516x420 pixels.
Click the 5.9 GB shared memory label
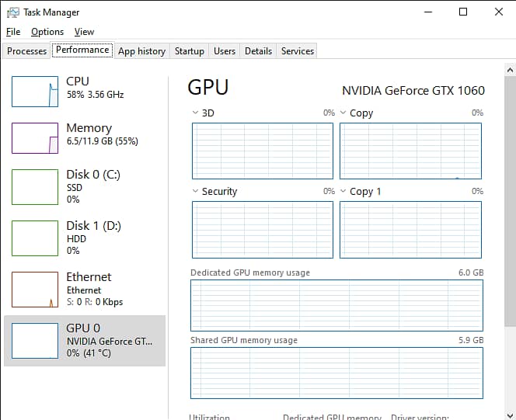click(471, 340)
